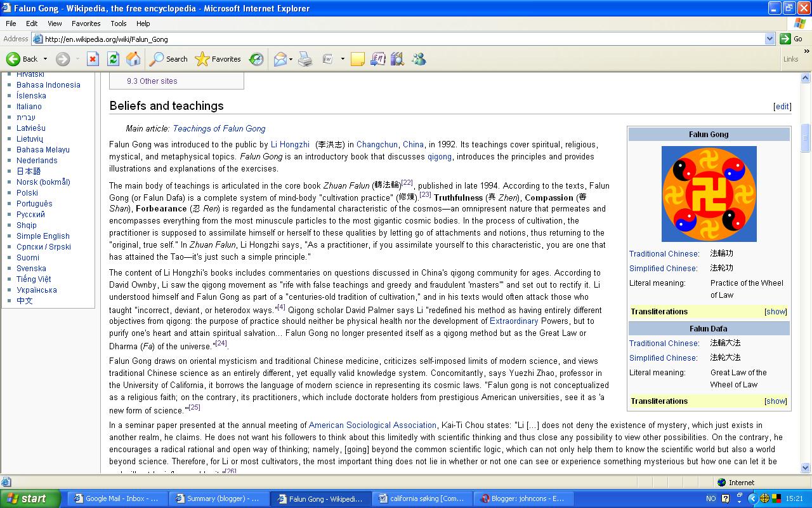Click into the address bar URL field
Viewport: 812px width, 508px height.
(403, 39)
